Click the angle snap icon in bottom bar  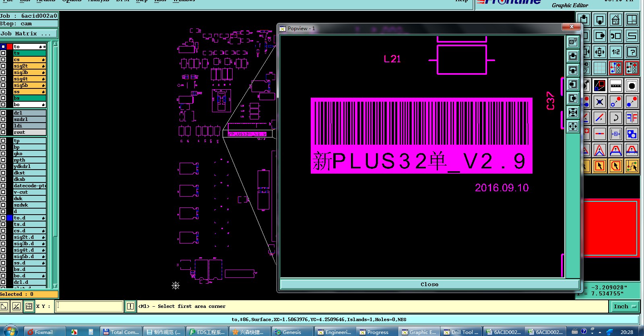click(x=17, y=306)
